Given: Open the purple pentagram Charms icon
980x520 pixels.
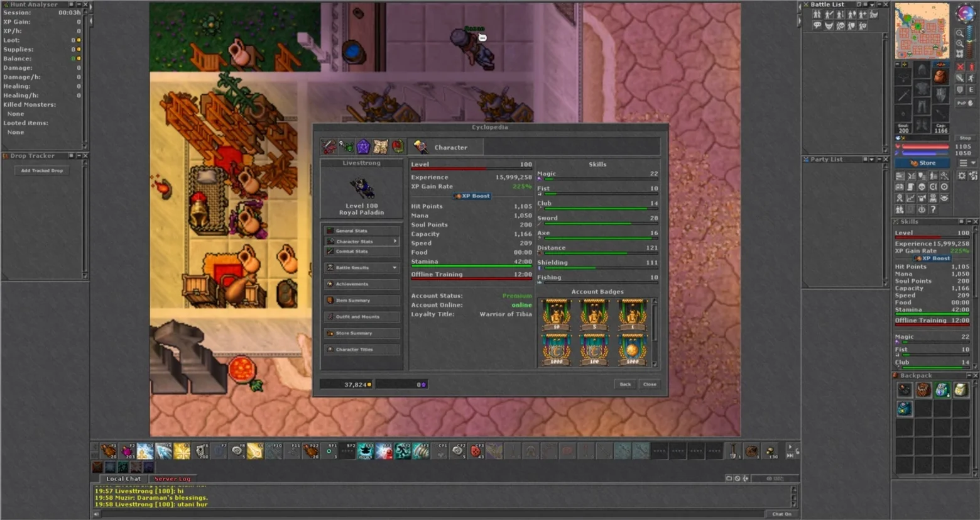Looking at the screenshot, I should tap(363, 147).
